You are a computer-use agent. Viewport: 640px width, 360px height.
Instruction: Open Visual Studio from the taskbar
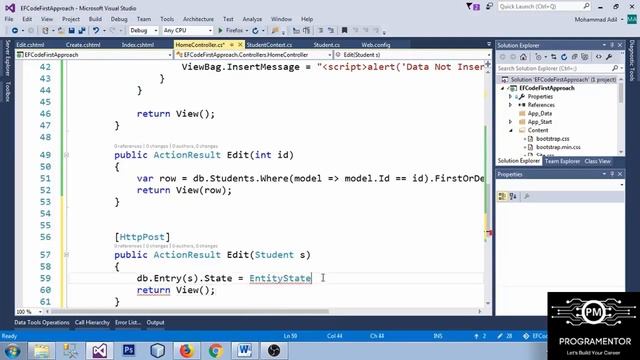point(100,351)
